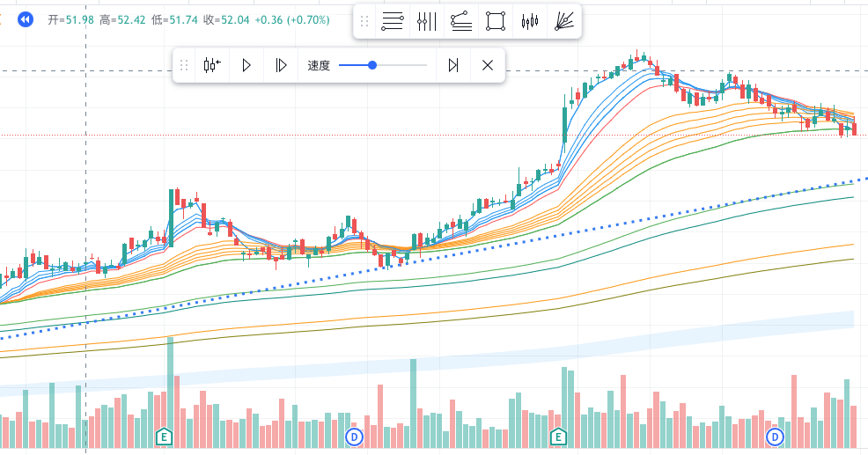
Task: Pick the candlestick bars pattern tool
Action: point(529,22)
